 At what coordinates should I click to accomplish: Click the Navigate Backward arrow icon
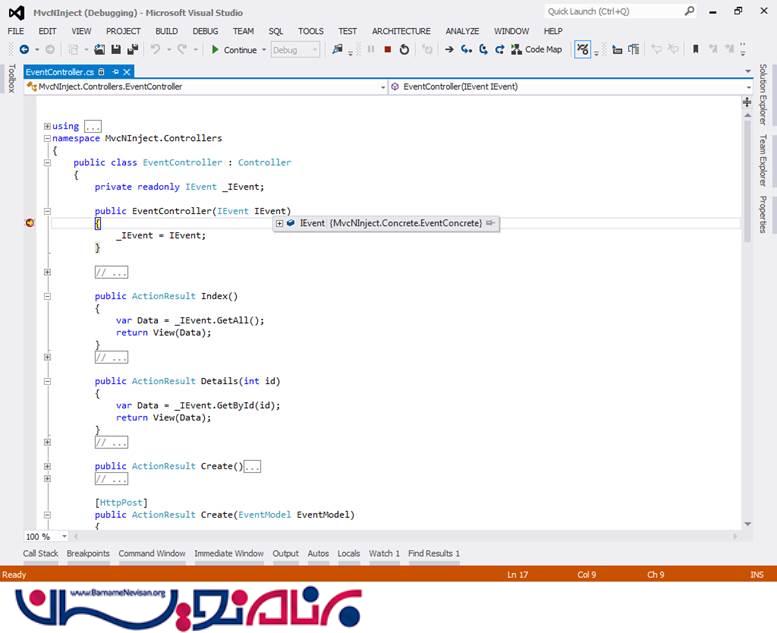24,49
